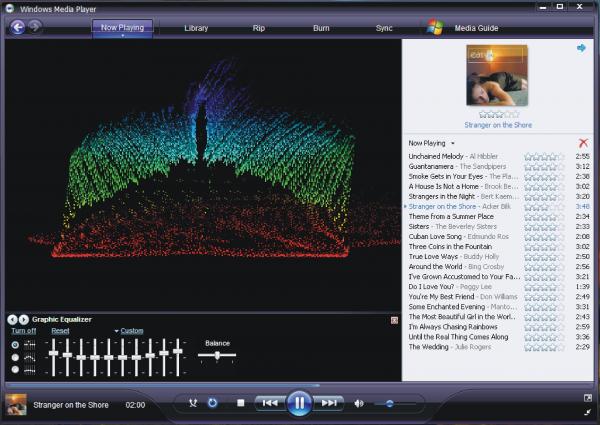The width and height of the screenshot is (600, 425).
Task: Toggle repeat mode
Action: coord(212,403)
